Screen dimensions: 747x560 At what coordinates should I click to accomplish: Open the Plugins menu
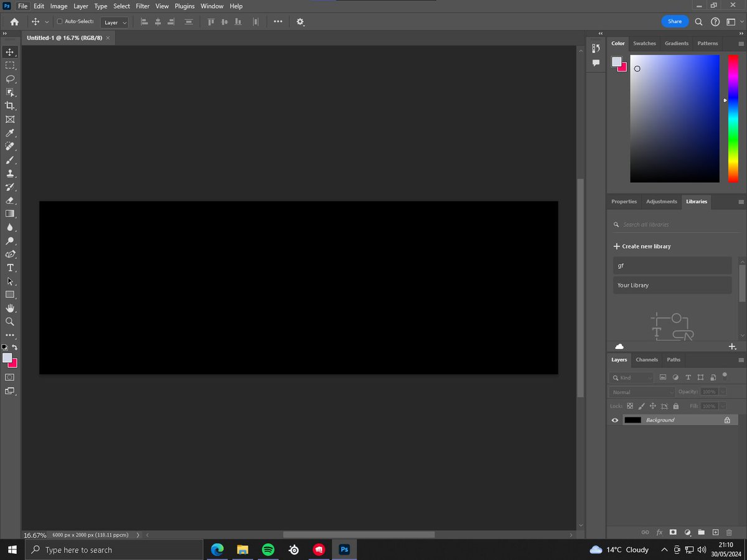pyautogui.click(x=184, y=6)
